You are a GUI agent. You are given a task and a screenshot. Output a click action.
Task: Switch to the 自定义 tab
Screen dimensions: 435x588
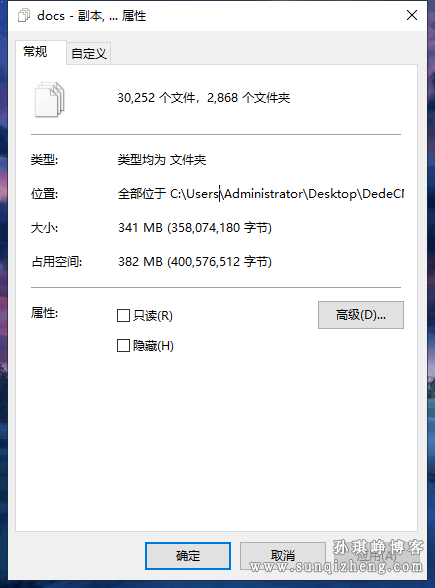89,53
